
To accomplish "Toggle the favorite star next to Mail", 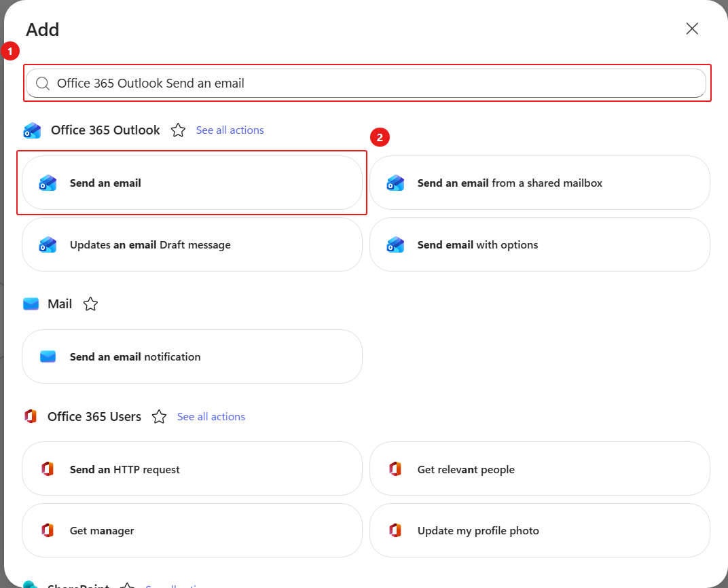I will 90,304.
